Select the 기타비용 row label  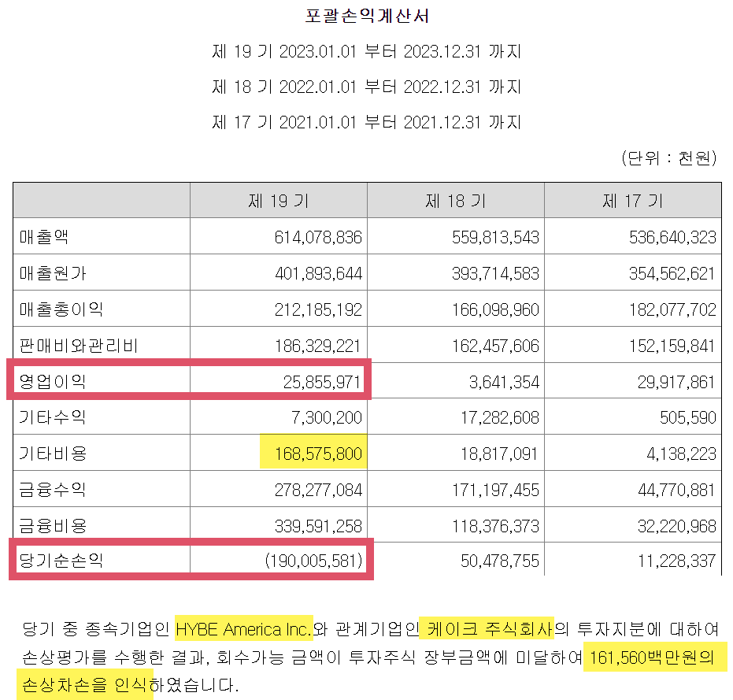click(53, 454)
